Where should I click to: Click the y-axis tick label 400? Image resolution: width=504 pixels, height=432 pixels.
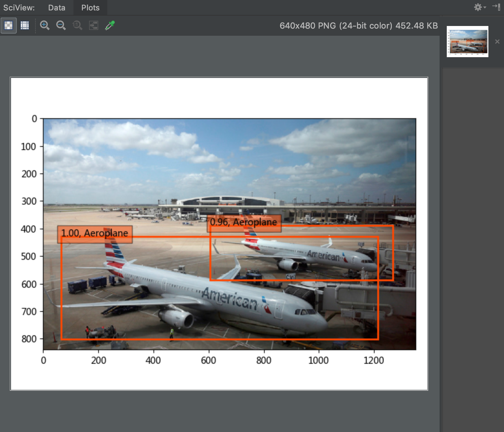(x=29, y=229)
